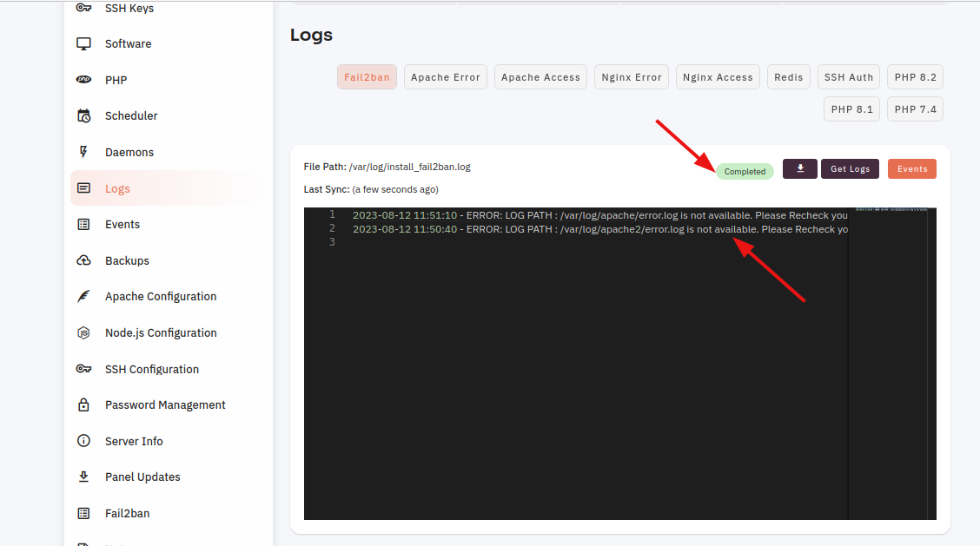Click the Get Logs button
The image size is (980, 546).
tap(850, 168)
